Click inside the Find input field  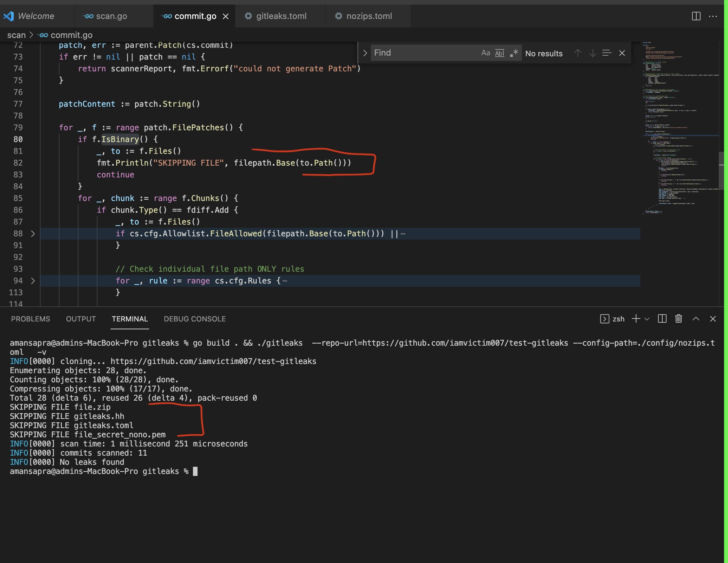coord(423,52)
